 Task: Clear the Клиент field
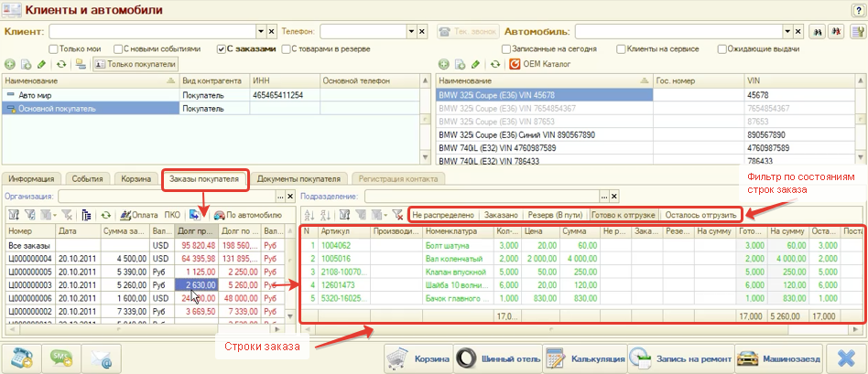[x=271, y=31]
